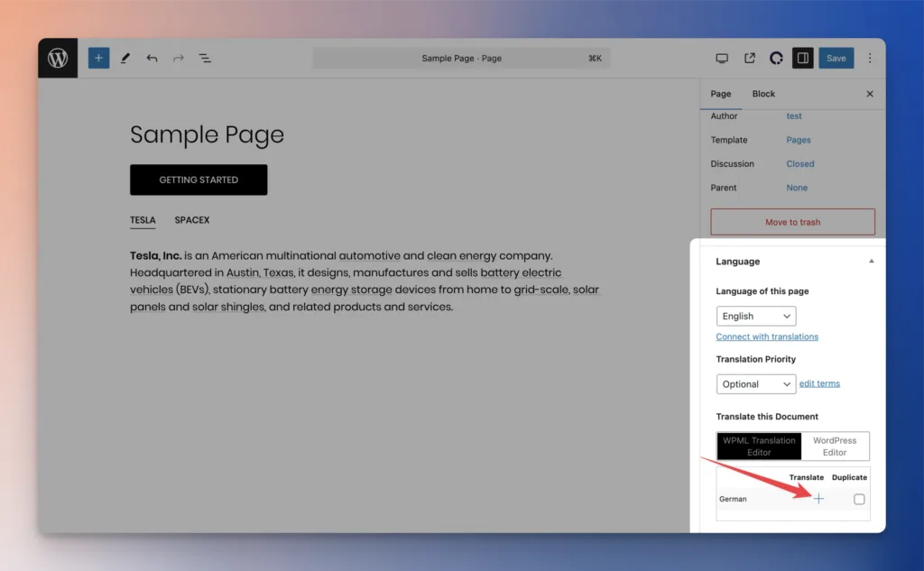Click the Undo arrow icon
The image size is (924, 571).
coord(152,59)
